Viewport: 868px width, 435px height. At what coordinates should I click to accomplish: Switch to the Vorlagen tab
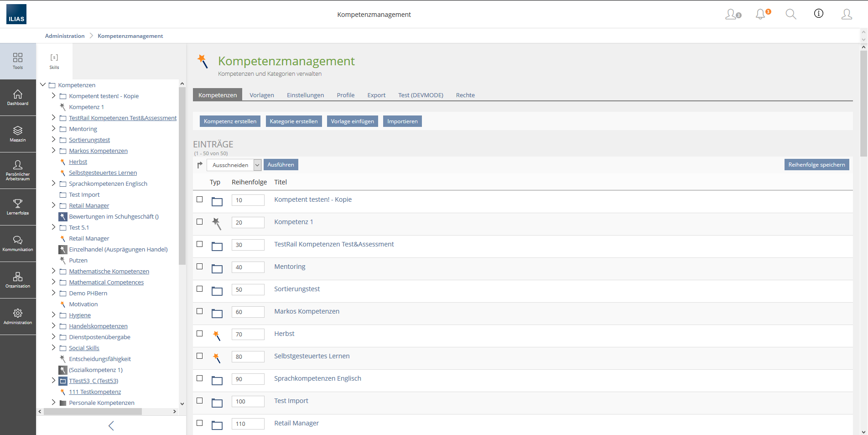(x=261, y=95)
